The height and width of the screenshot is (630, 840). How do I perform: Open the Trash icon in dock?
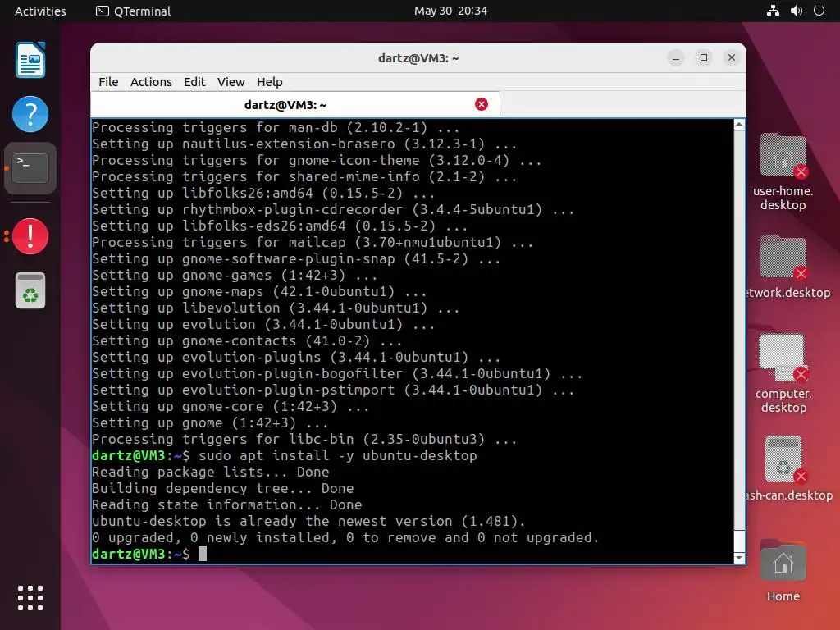30,290
